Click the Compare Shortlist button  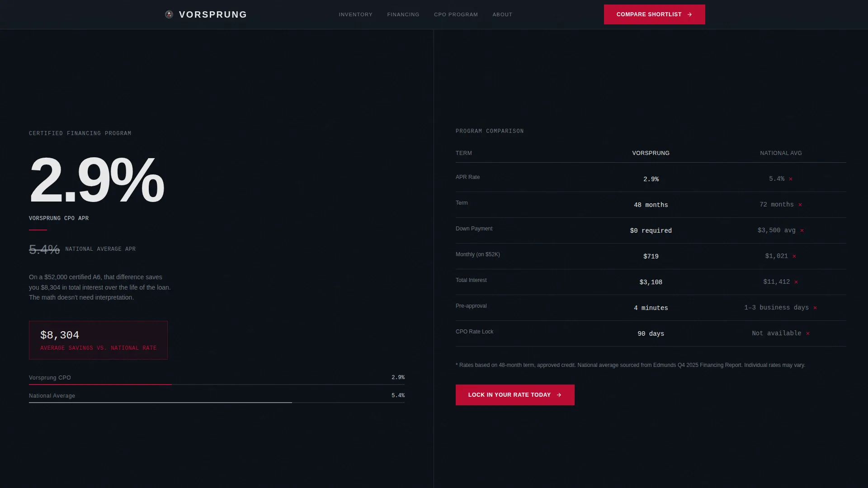point(654,14)
